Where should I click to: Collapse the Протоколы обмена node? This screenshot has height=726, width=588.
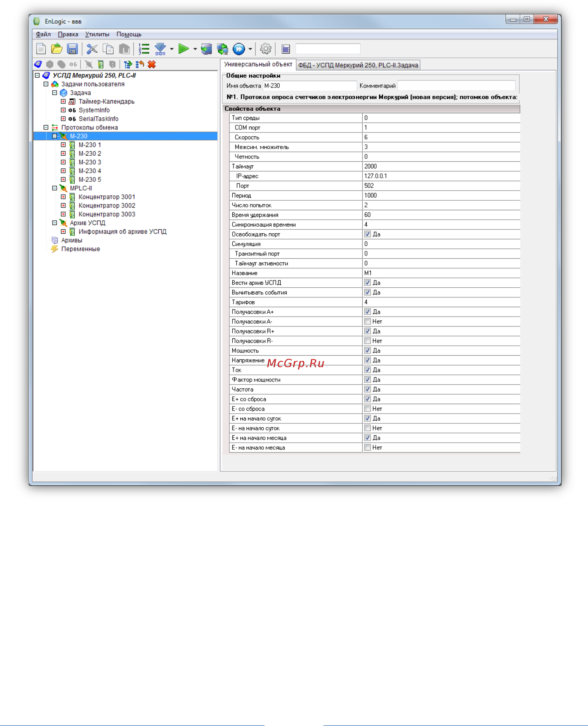(x=46, y=127)
